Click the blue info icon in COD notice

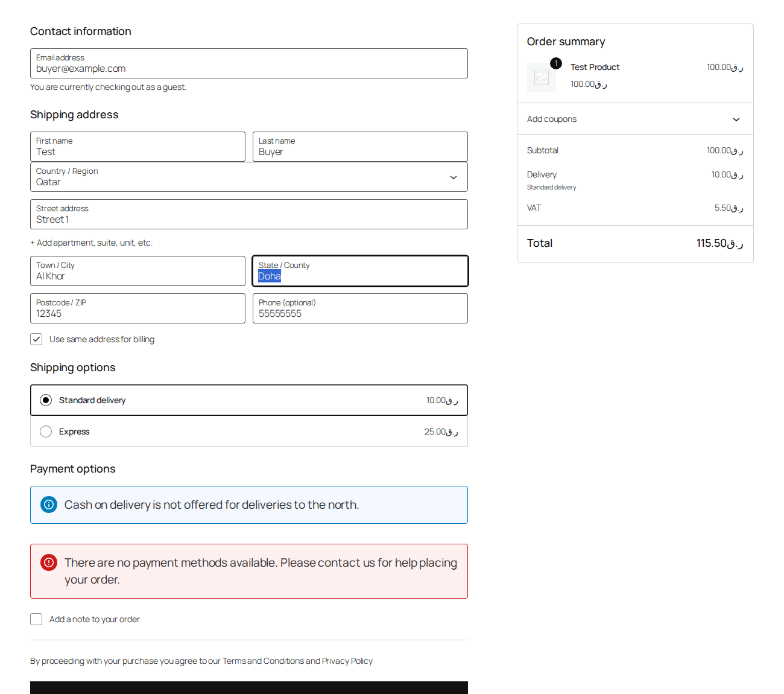tap(49, 505)
